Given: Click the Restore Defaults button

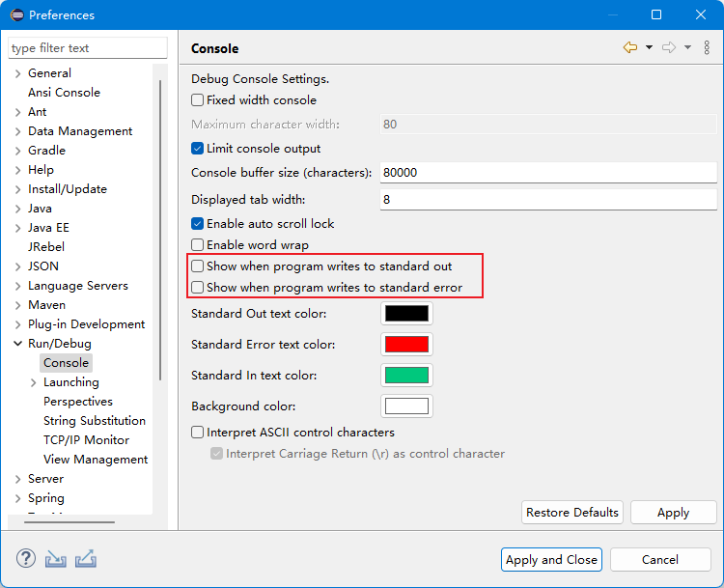Looking at the screenshot, I should click(x=571, y=513).
